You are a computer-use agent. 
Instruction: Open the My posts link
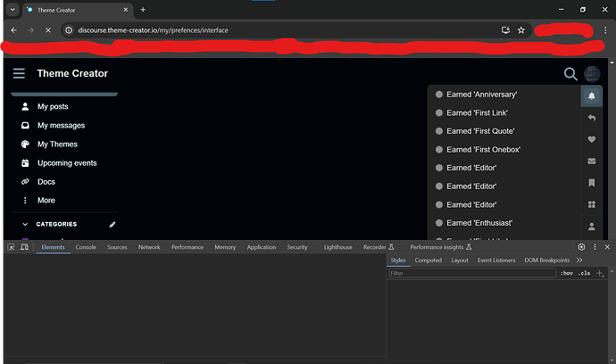[x=53, y=106]
